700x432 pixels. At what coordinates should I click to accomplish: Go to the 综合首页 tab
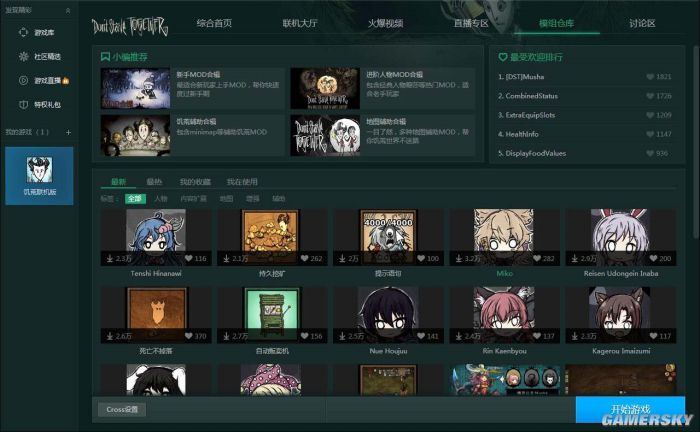coord(214,23)
